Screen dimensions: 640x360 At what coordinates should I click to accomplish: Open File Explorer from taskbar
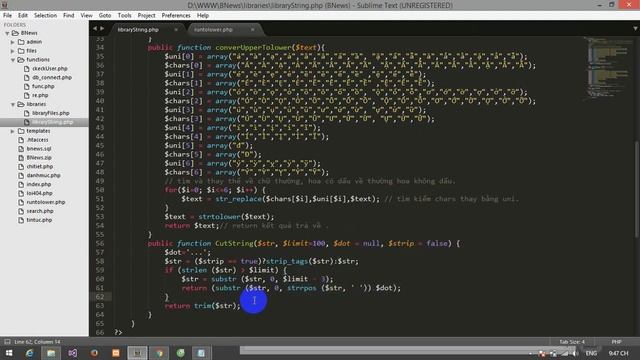point(51,353)
